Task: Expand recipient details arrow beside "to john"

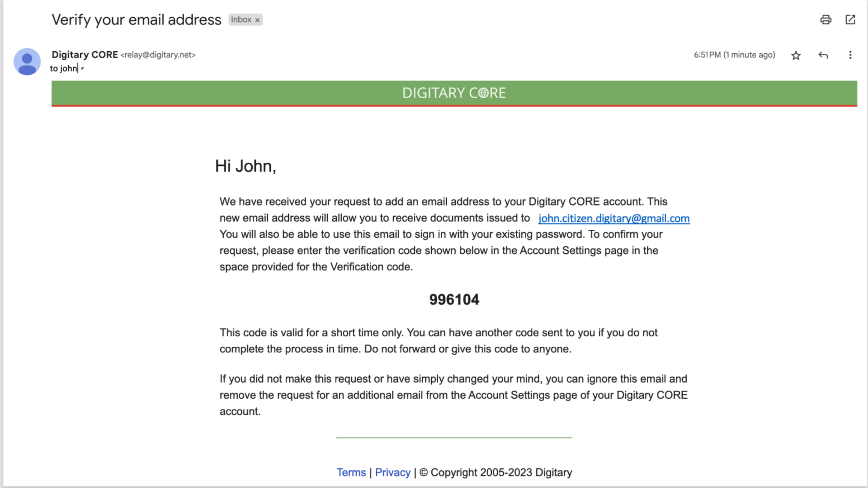Action: click(82, 69)
